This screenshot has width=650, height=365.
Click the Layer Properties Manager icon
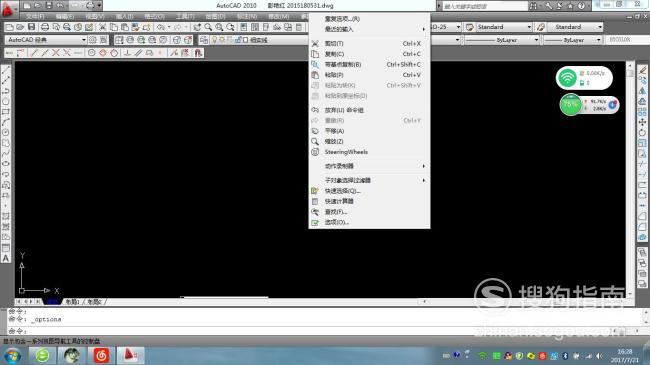[x=204, y=40]
